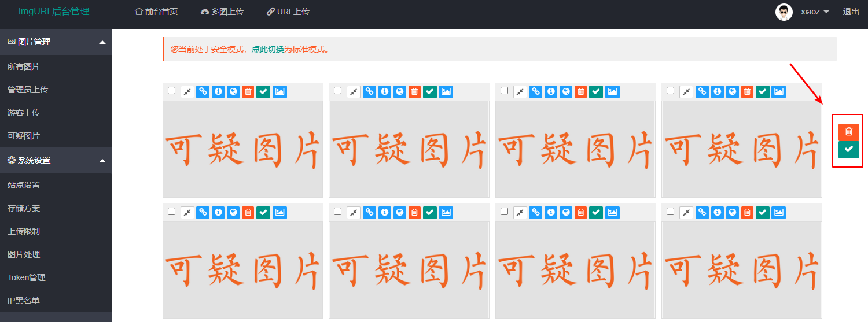
Task: Click 退出 to log out
Action: click(x=851, y=12)
